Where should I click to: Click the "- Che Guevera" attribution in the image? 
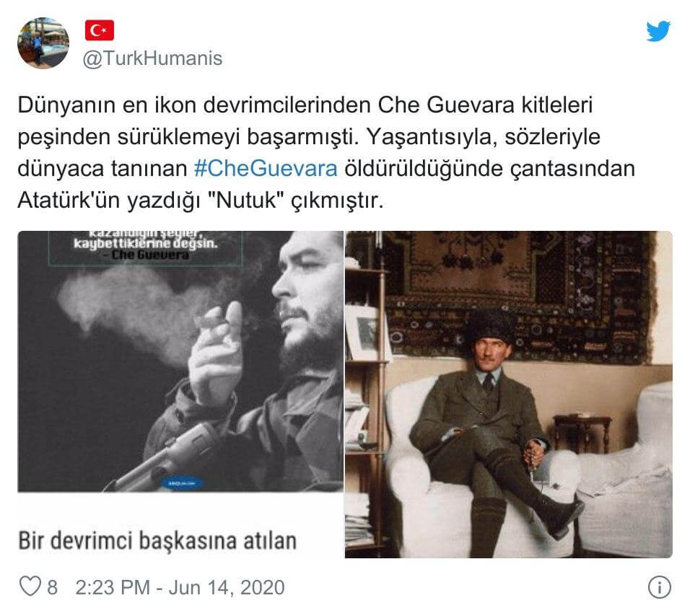(149, 255)
